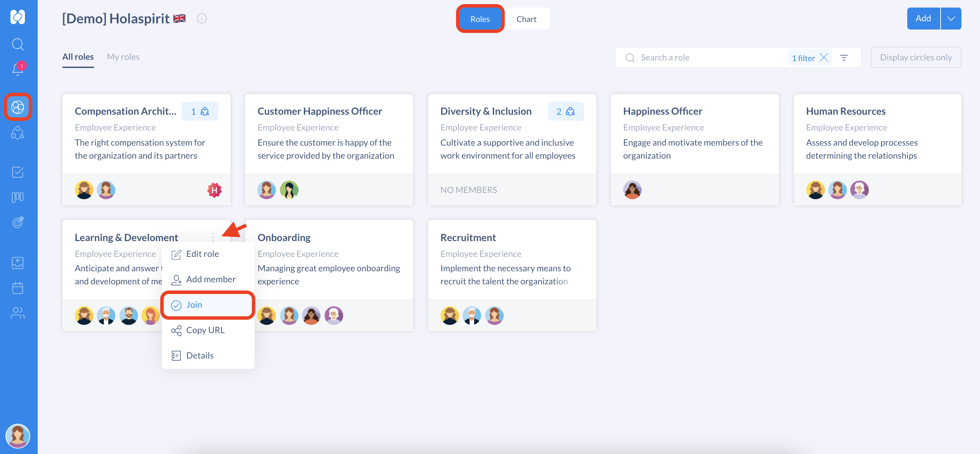This screenshot has height=454, width=980.
Task: Click the UK flag next to title
Action: pos(179,18)
